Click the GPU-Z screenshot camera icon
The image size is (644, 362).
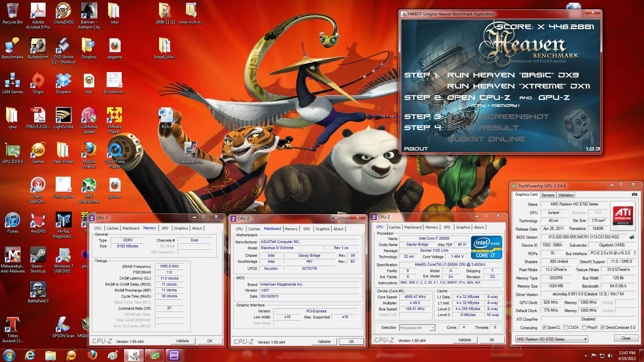(634, 194)
